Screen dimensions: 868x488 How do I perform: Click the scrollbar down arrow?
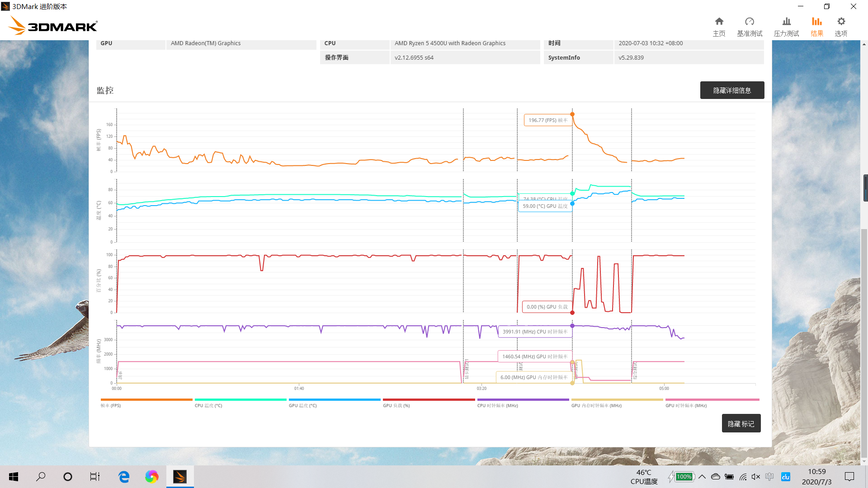pos(864,461)
